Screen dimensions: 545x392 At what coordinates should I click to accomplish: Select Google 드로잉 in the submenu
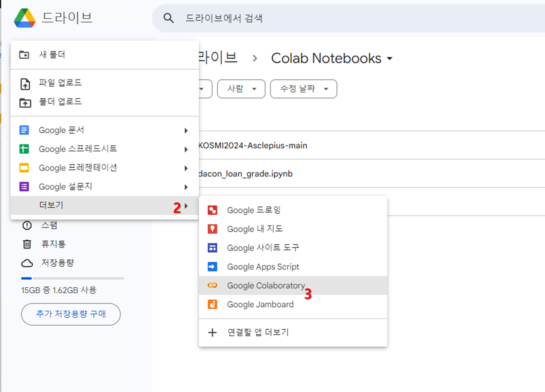coord(293,210)
